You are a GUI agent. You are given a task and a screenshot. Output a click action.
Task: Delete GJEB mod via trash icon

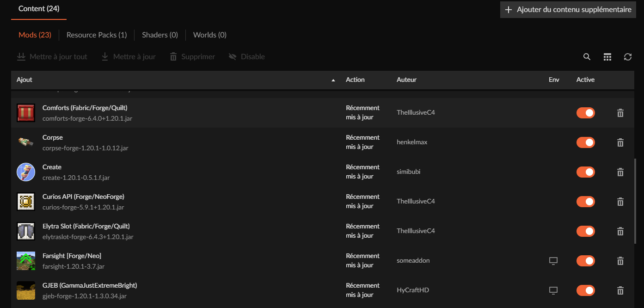coord(620,290)
